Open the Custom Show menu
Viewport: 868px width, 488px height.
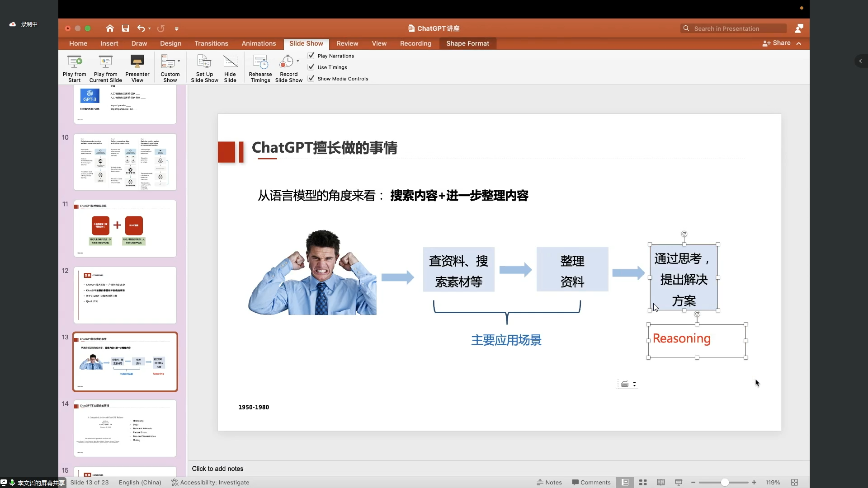(x=170, y=68)
